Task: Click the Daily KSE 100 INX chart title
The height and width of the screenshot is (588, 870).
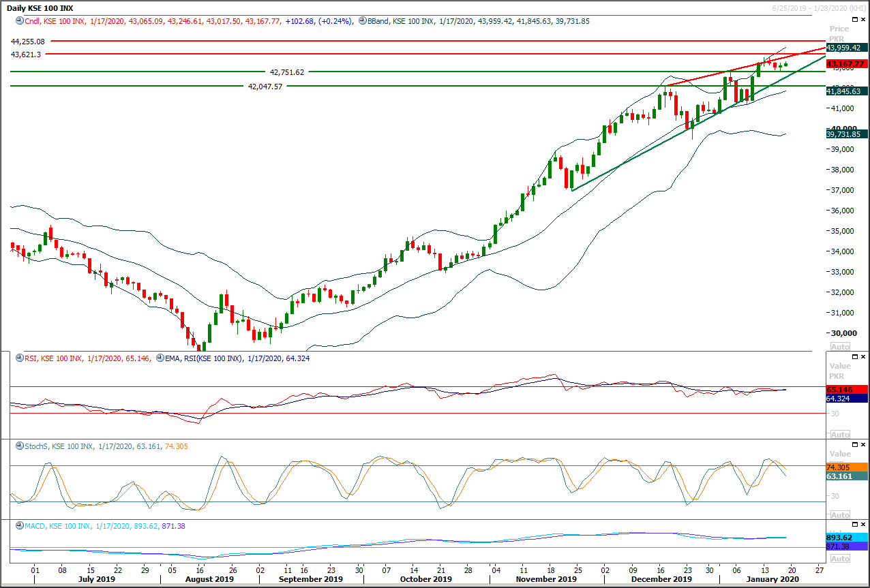Action: (x=41, y=8)
